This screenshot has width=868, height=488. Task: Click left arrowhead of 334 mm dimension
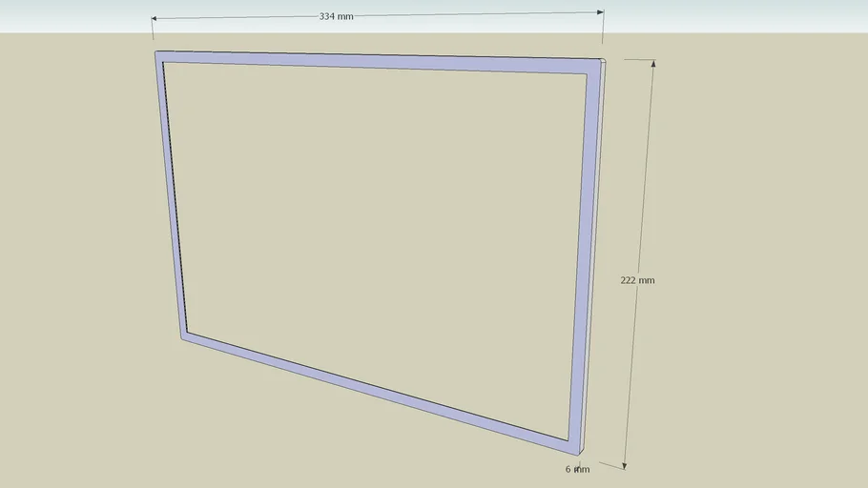pos(155,18)
